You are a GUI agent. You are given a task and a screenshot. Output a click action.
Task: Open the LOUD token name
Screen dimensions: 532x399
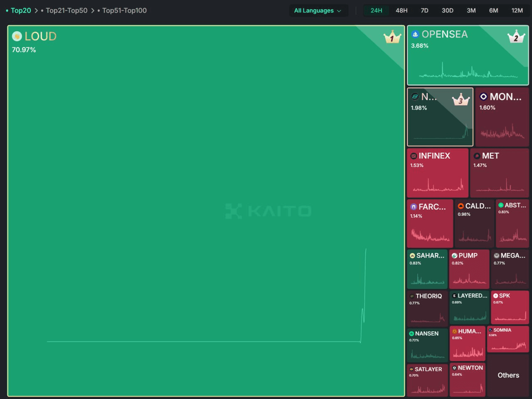coord(40,37)
